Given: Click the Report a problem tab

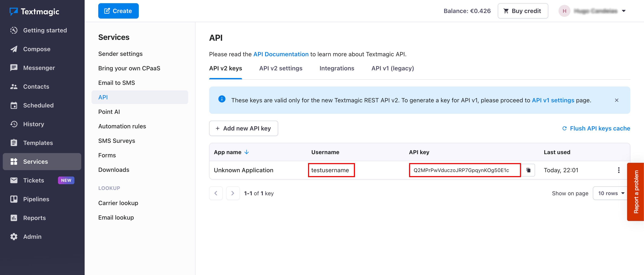Looking at the screenshot, I should coord(636,192).
